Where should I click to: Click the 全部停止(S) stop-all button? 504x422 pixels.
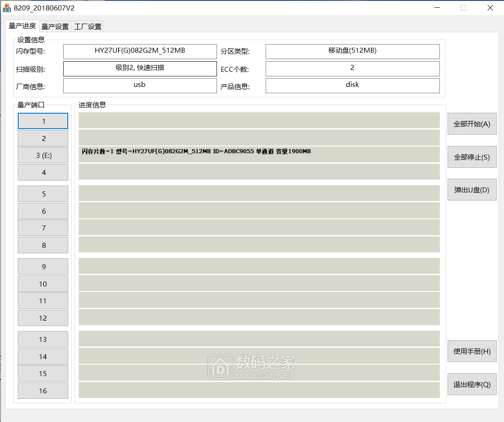[x=472, y=156]
